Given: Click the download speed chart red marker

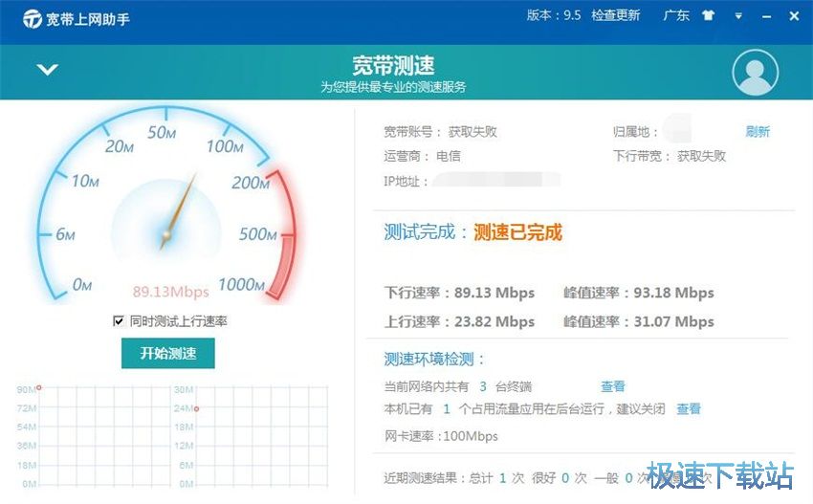Looking at the screenshot, I should (x=39, y=388).
